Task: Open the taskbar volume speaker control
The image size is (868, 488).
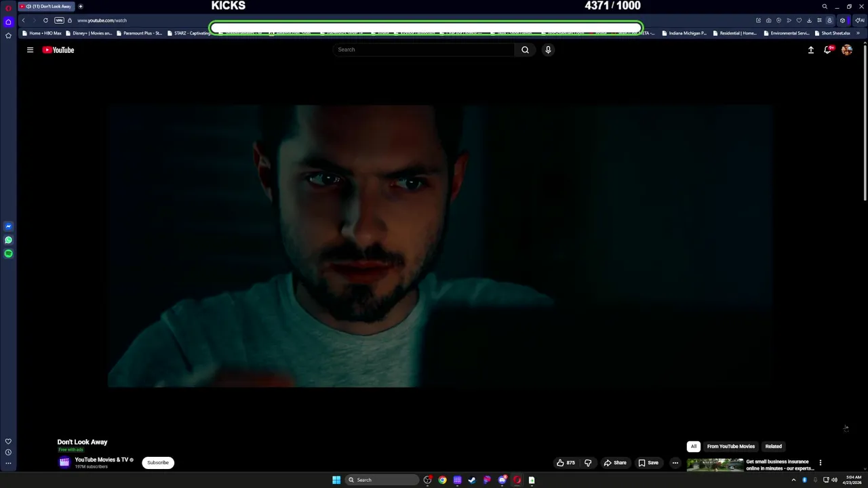Action: click(x=834, y=480)
